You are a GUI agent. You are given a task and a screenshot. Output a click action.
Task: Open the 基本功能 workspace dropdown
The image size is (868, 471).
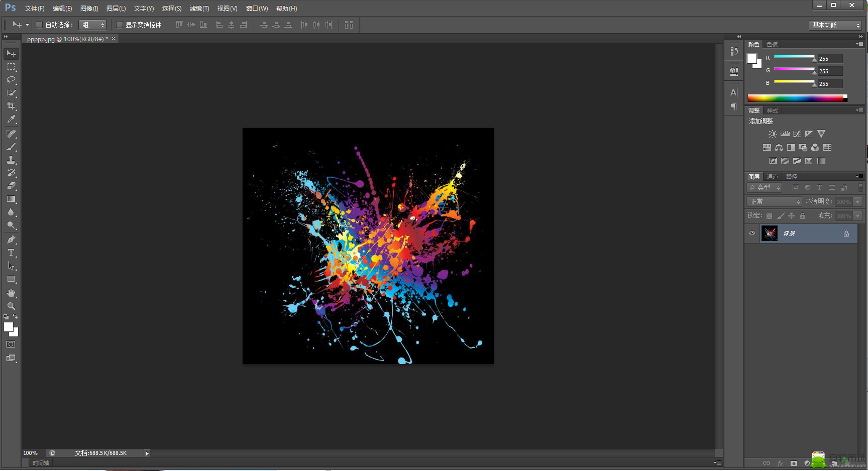(835, 25)
